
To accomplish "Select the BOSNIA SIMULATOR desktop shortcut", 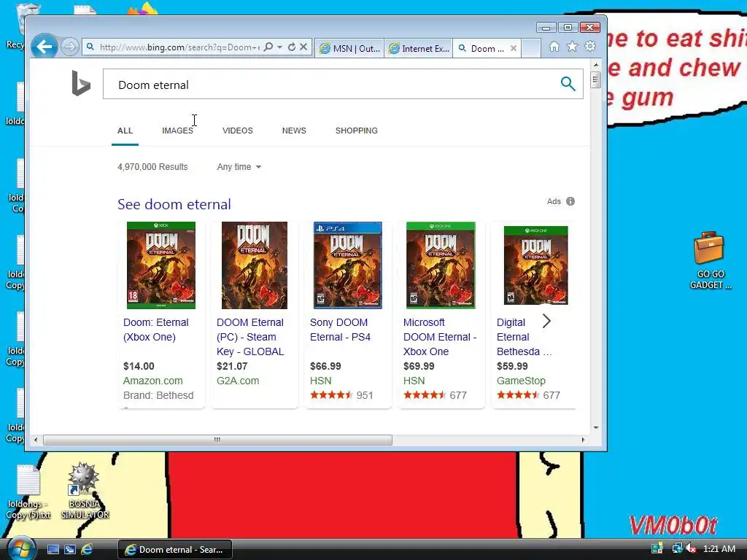I will (85, 491).
